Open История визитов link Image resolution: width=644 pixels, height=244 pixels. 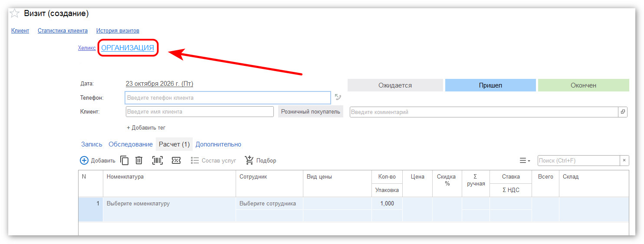118,31
